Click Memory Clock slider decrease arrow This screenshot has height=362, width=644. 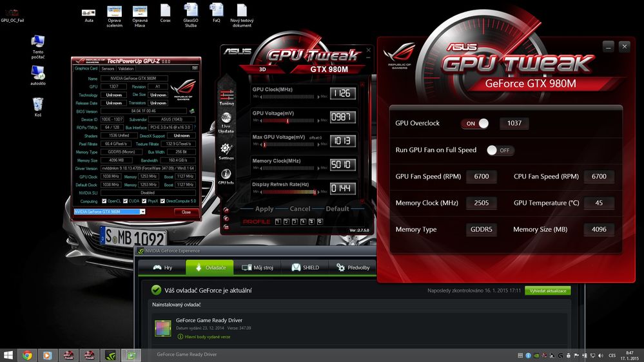261,168
